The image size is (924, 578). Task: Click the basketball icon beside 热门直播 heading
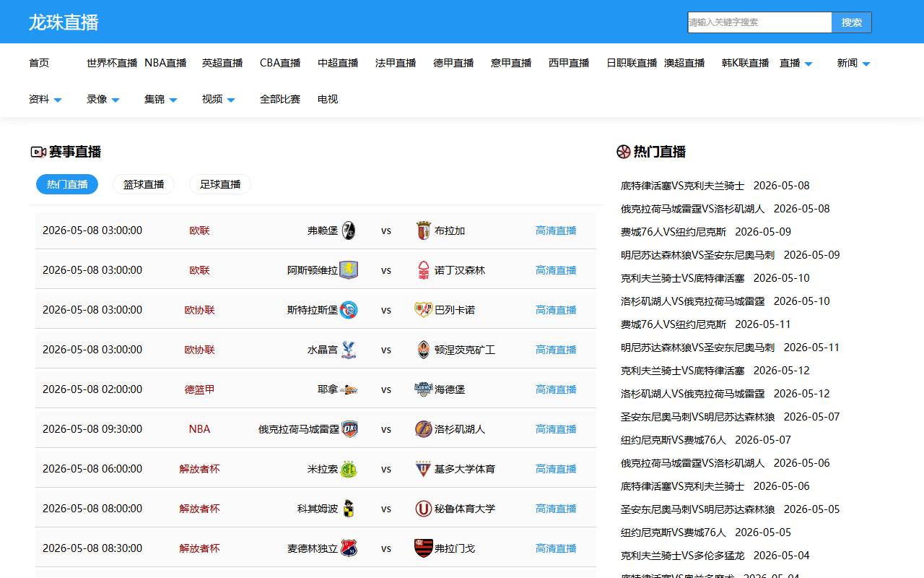tap(624, 152)
